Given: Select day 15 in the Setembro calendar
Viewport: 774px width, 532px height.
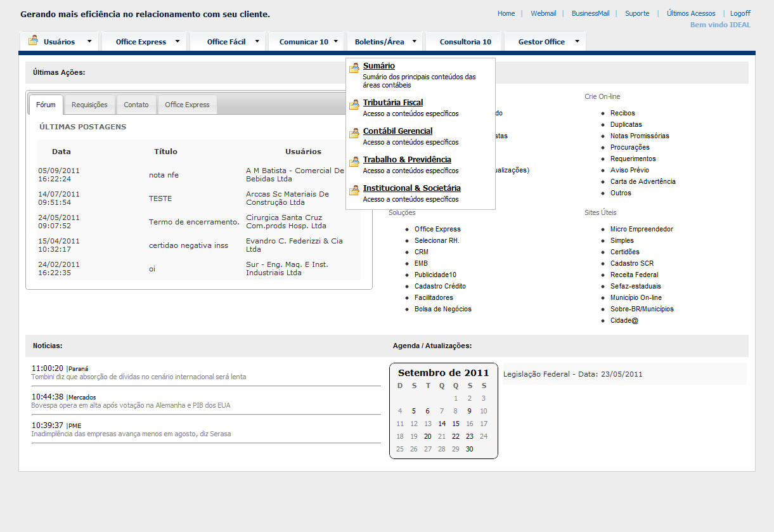Looking at the screenshot, I should tap(456, 424).
